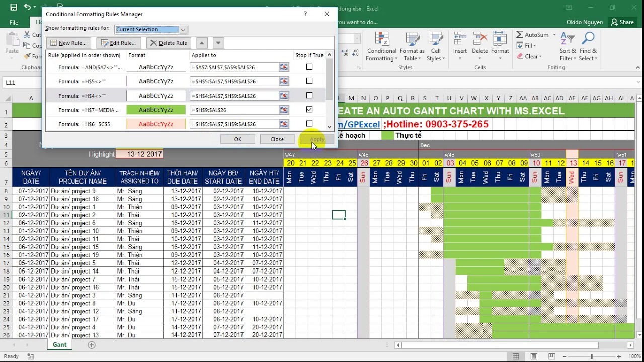Viewport: 644px width, 362px height.
Task: Open Cell Styles gallery
Action: click(x=435, y=47)
